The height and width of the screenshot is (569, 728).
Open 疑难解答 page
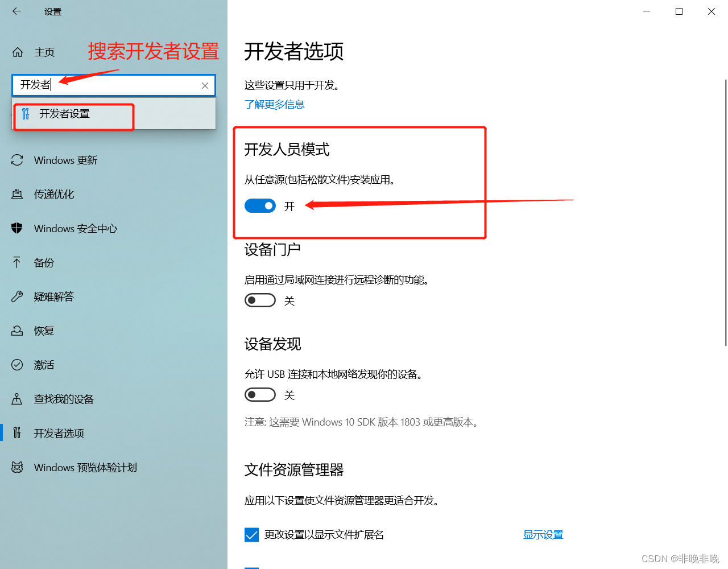[54, 297]
